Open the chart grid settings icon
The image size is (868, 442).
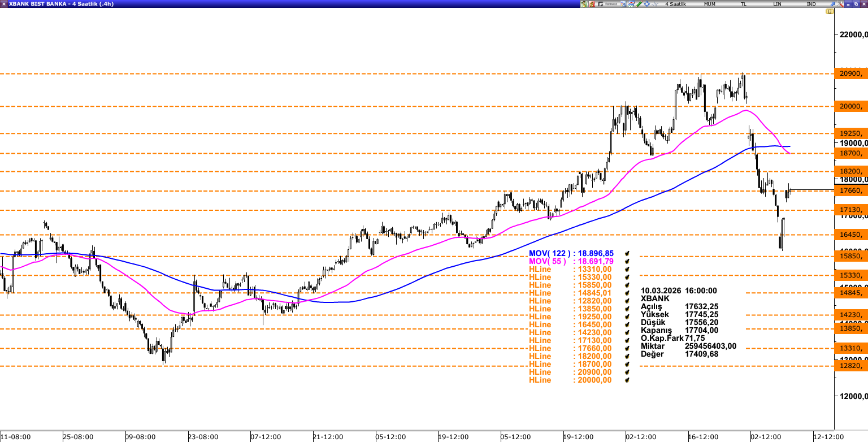[x=623, y=4]
